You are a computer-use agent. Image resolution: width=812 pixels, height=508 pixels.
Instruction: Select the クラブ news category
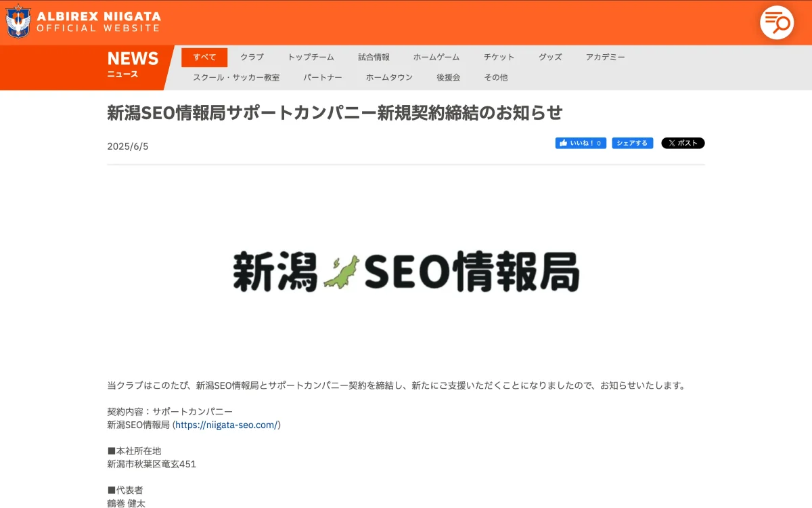[252, 58]
